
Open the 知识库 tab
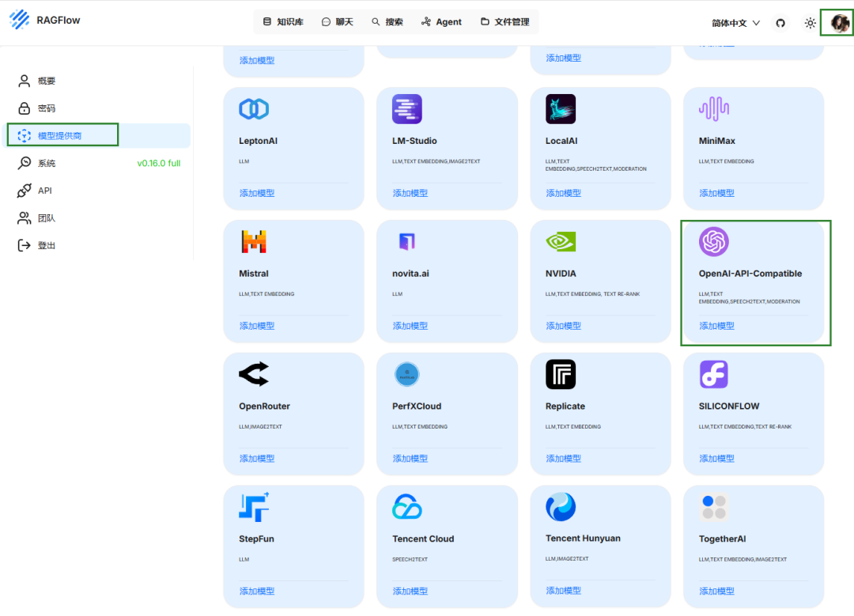coord(283,22)
